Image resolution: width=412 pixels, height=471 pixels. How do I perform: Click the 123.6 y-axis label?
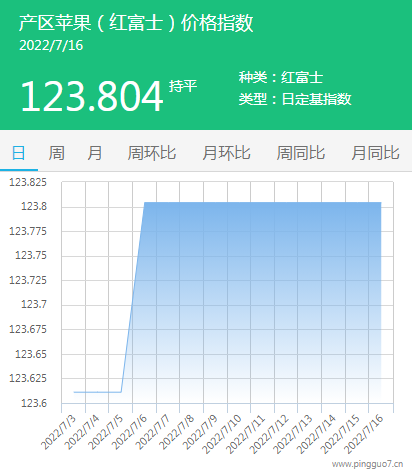(x=34, y=403)
